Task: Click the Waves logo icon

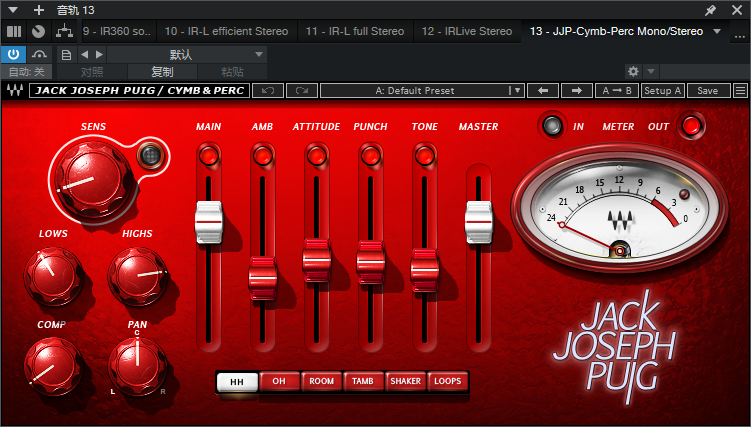Action: [x=15, y=90]
